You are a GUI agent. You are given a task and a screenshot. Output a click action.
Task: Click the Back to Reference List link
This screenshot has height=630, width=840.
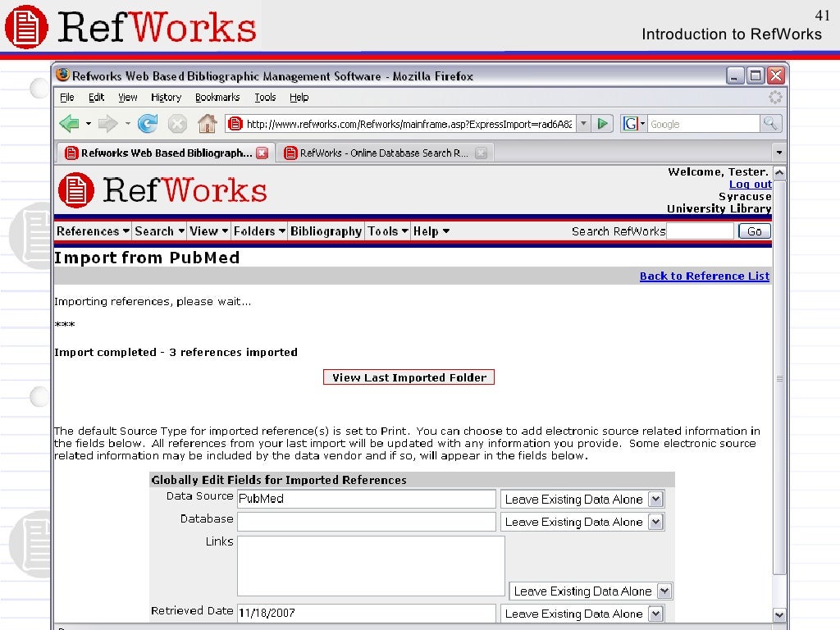(705, 276)
